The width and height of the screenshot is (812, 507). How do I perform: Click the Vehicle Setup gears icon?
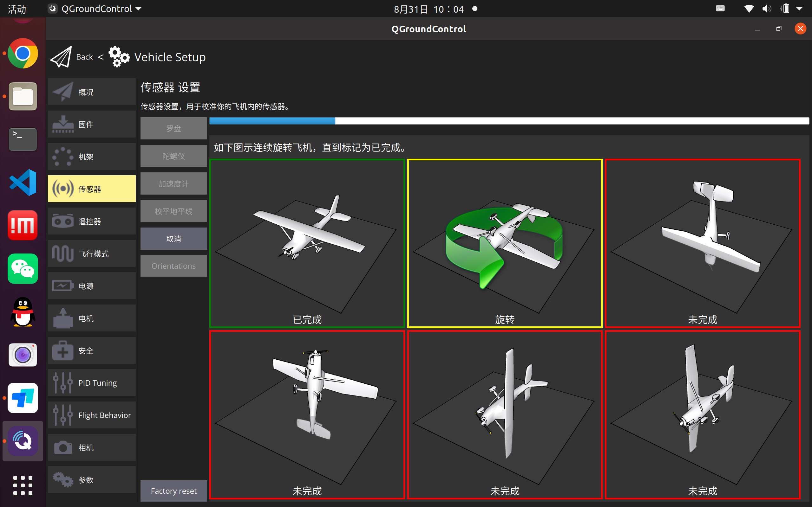pos(119,57)
